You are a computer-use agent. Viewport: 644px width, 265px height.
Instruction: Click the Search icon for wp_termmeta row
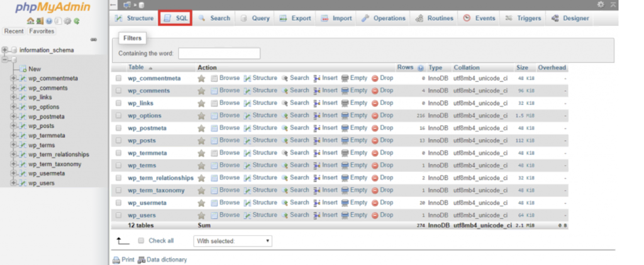(285, 153)
